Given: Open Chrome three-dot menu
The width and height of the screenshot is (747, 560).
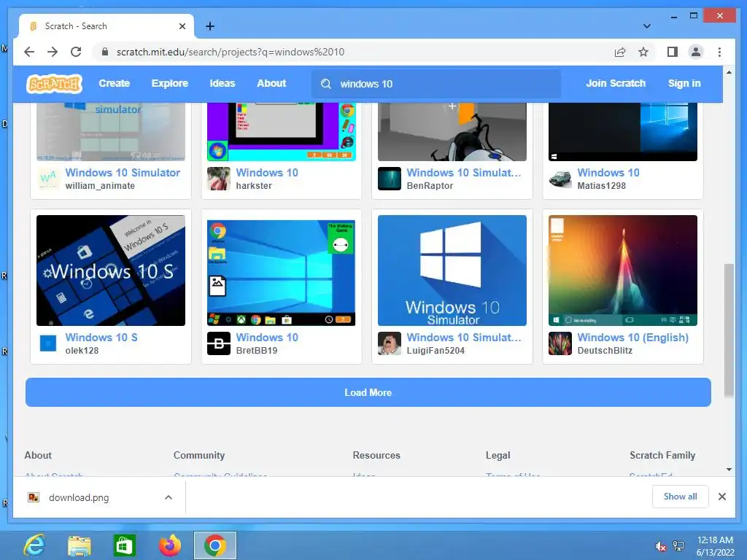Looking at the screenshot, I should pyautogui.click(x=719, y=52).
